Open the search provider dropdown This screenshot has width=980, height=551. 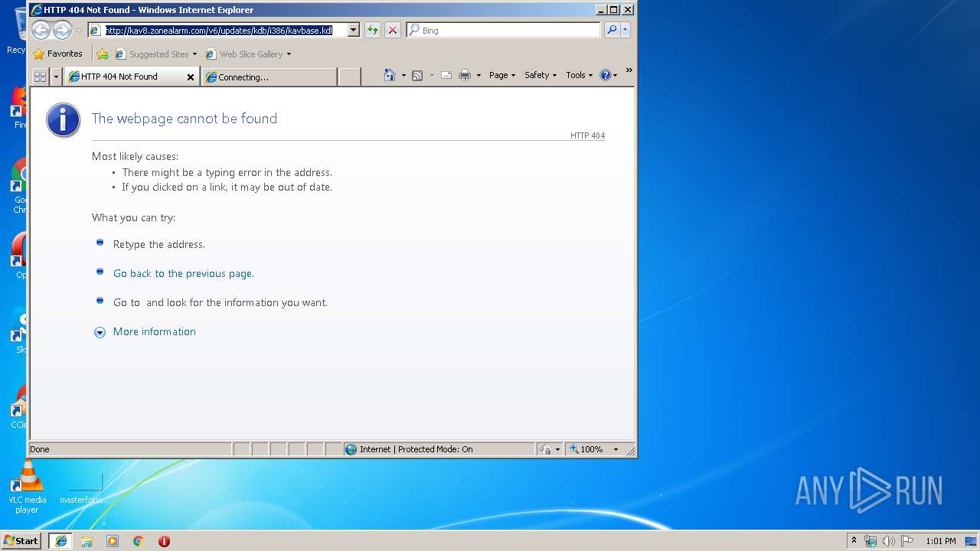[x=626, y=30]
